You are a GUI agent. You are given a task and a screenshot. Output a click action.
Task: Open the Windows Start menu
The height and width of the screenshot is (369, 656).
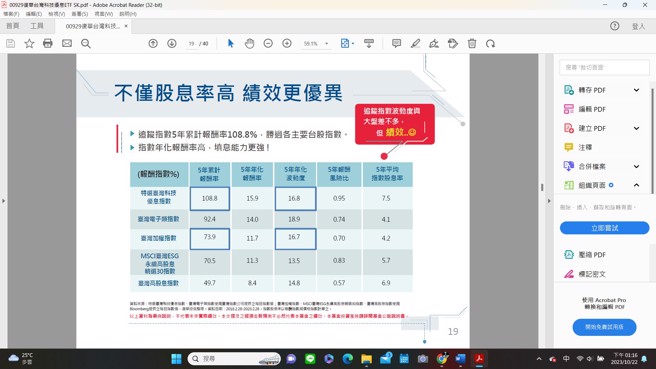coord(177,359)
